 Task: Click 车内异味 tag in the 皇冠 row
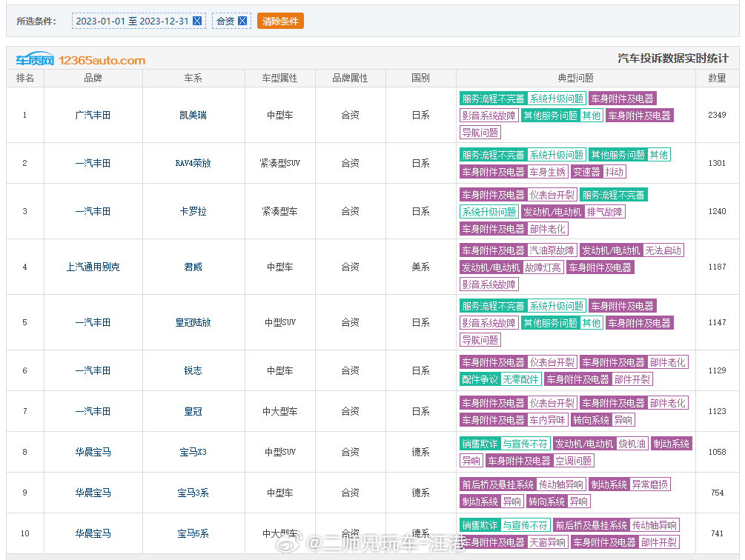547,420
